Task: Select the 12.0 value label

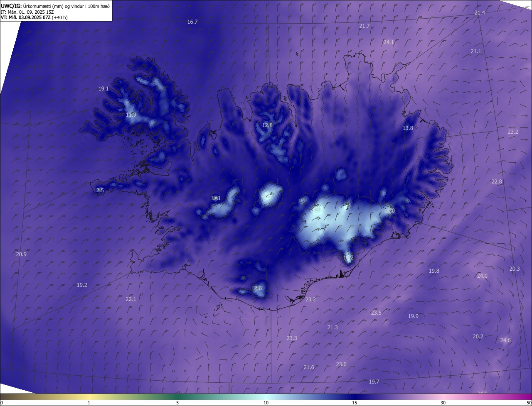Action: tap(257, 289)
